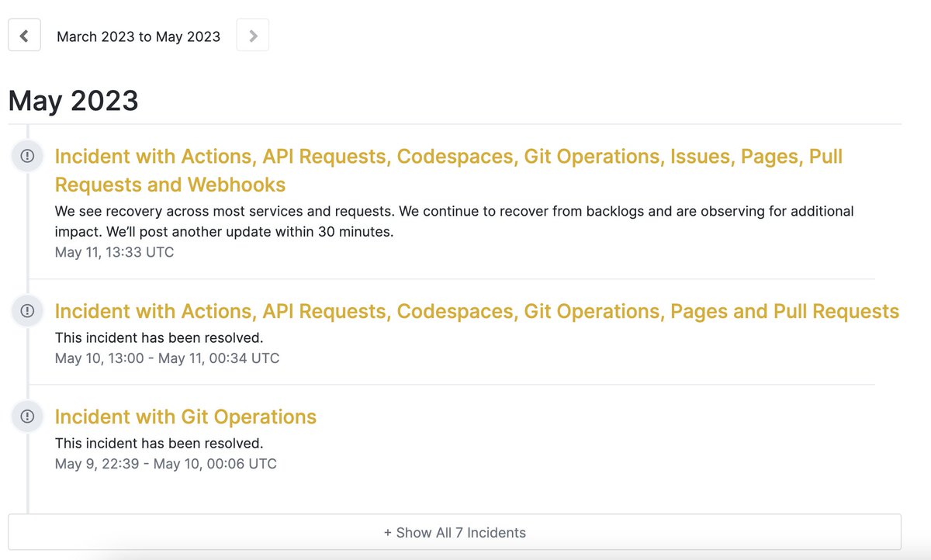Image resolution: width=931 pixels, height=560 pixels.
Task: Click alert icon beside Webhooks incident
Action: (x=27, y=156)
